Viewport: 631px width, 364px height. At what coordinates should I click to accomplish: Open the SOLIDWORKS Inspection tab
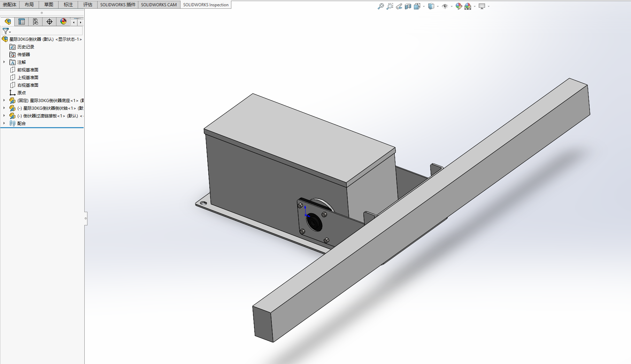click(206, 5)
